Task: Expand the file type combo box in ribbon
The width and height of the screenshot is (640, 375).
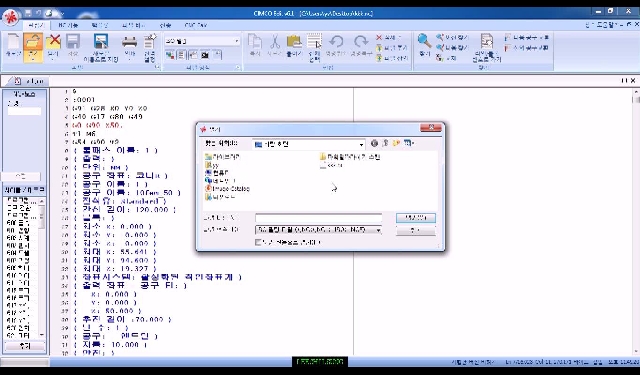Action: coord(237,41)
